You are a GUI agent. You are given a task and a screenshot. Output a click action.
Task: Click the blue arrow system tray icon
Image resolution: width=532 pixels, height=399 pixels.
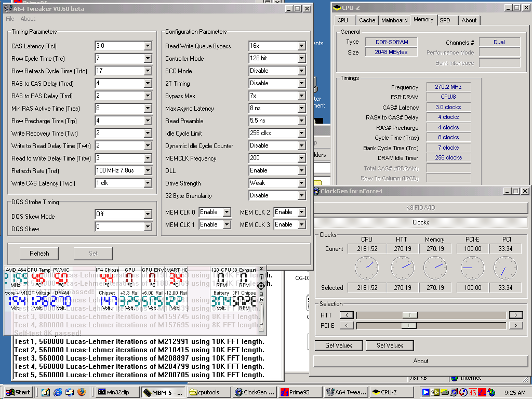(426, 393)
